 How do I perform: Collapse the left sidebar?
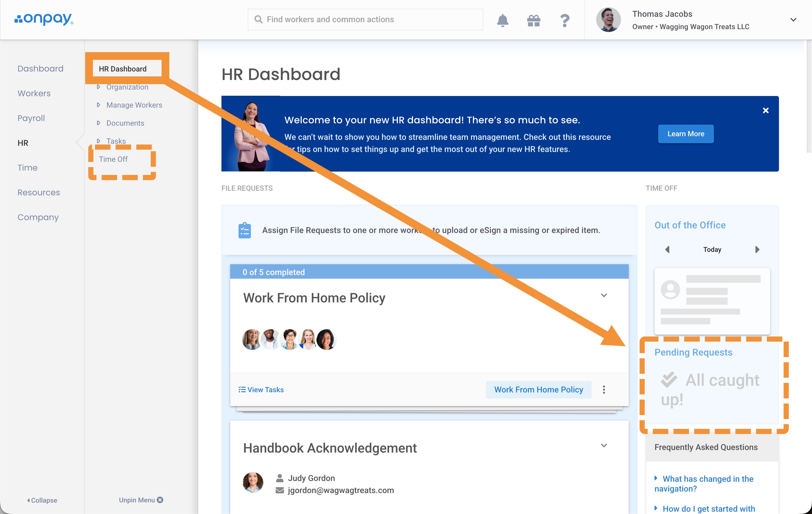42,500
